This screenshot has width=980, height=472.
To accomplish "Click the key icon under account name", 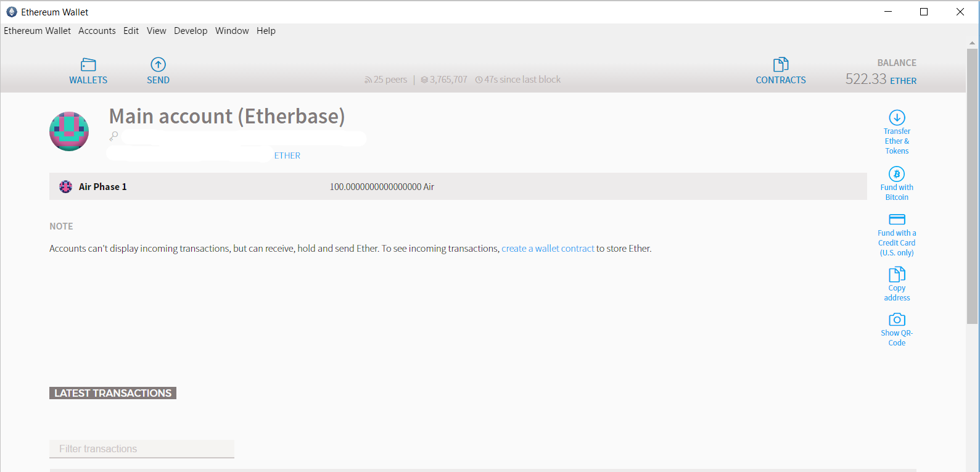I will click(114, 136).
